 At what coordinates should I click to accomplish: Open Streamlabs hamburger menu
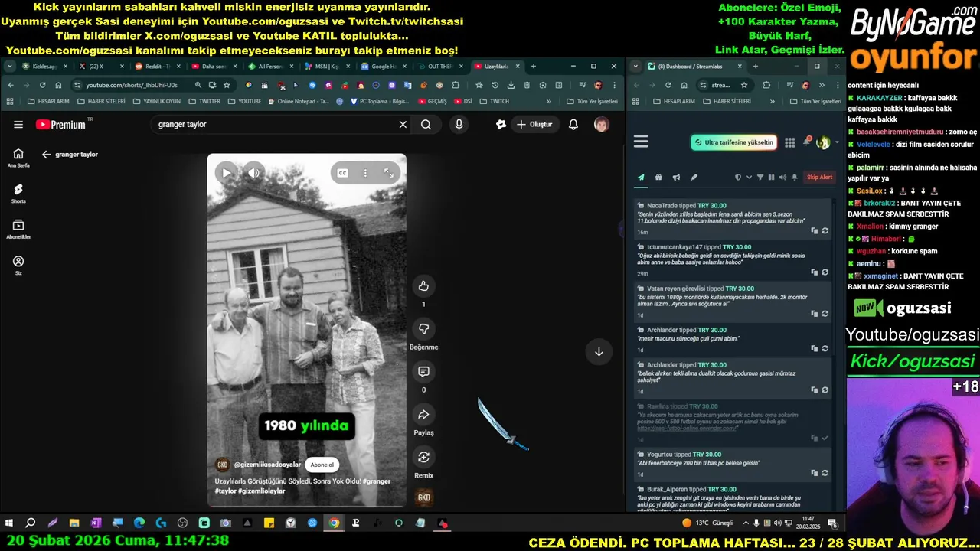[x=641, y=142]
